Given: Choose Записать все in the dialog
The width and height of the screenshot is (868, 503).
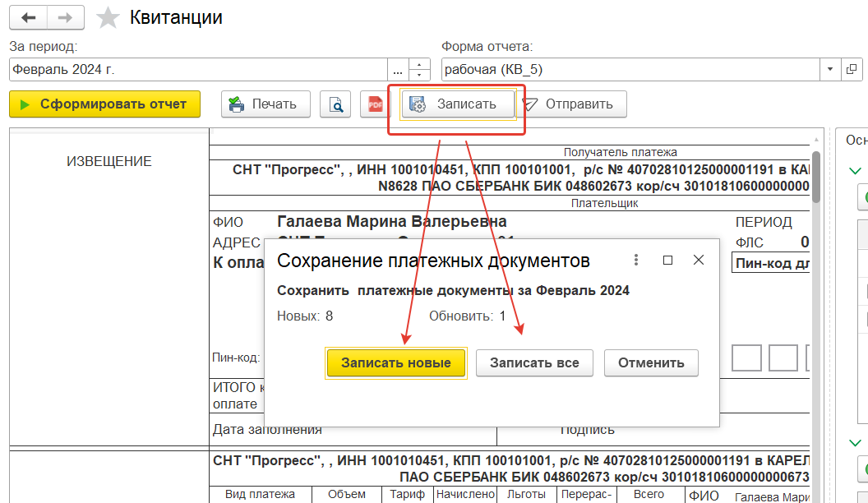Looking at the screenshot, I should click(x=534, y=363).
